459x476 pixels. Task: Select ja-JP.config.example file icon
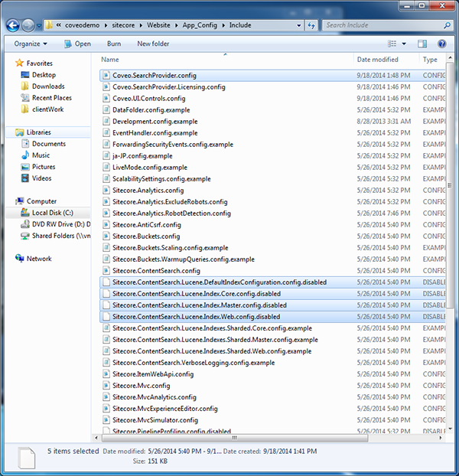coord(106,156)
